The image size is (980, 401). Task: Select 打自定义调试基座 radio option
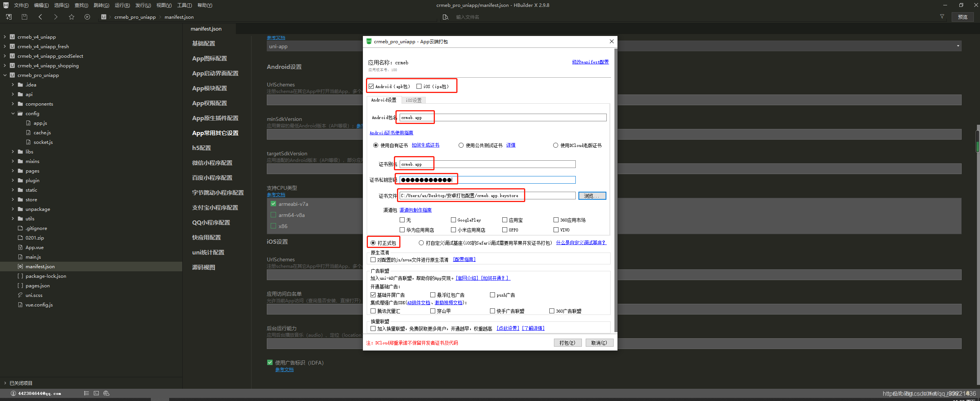tap(421, 243)
